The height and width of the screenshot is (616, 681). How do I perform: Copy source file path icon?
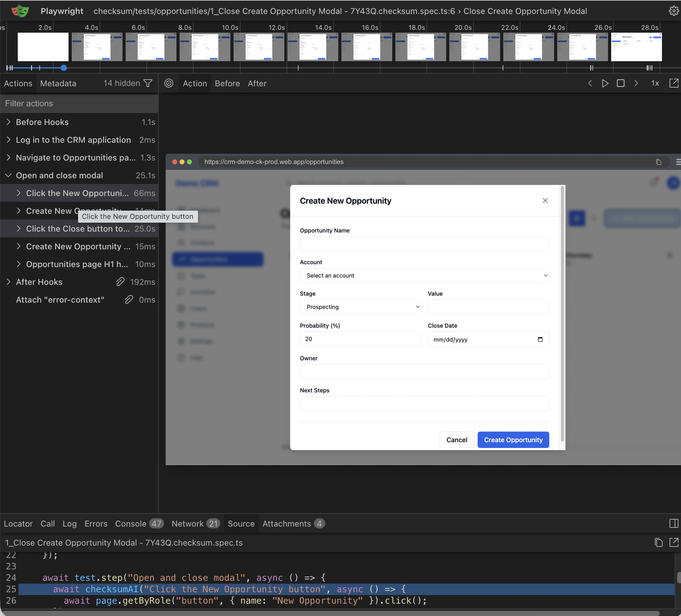coord(658,543)
